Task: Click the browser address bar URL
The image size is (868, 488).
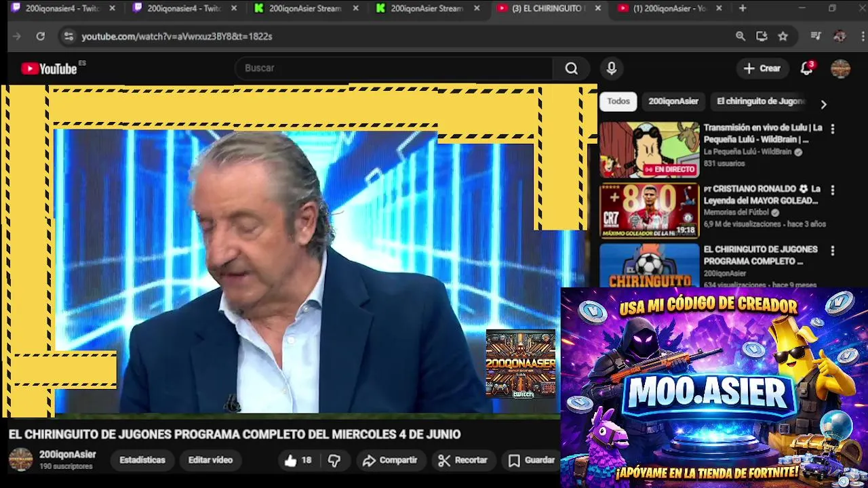Action: 177,37
